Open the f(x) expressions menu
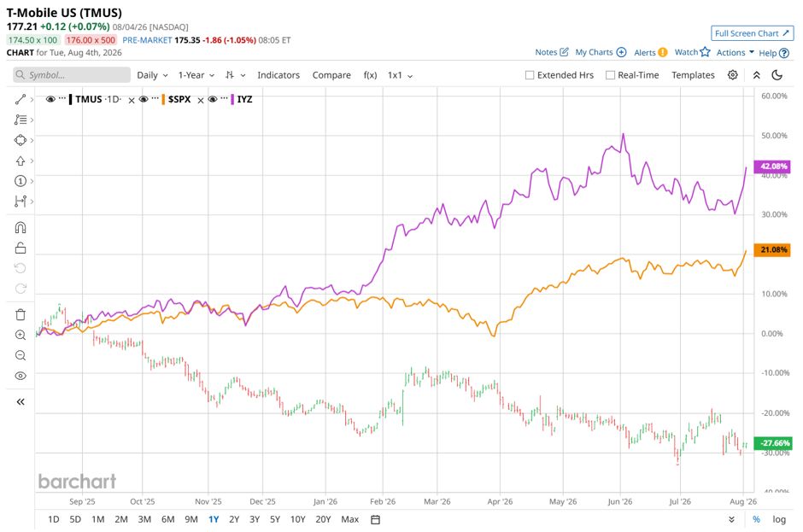This screenshot has width=803, height=532. [370, 75]
